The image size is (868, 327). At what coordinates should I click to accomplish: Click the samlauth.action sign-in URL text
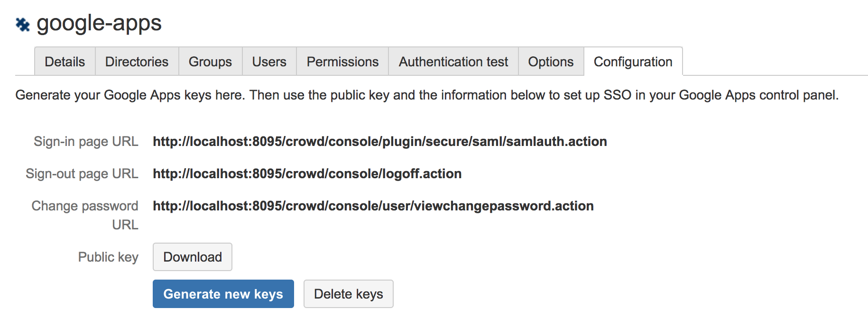pos(380,141)
